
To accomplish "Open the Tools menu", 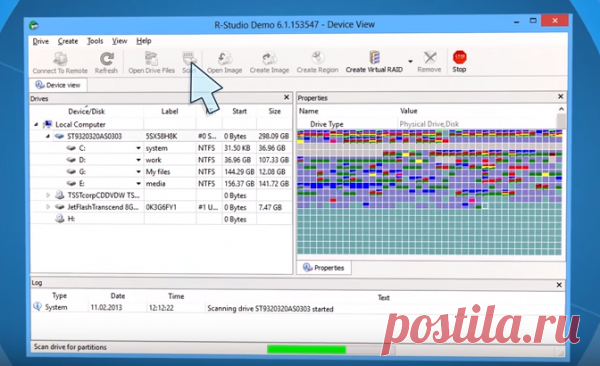I will coord(95,41).
